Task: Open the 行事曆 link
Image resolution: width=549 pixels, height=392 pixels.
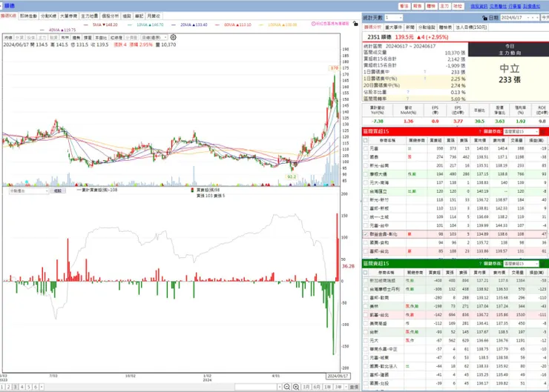Action: [x=515, y=6]
